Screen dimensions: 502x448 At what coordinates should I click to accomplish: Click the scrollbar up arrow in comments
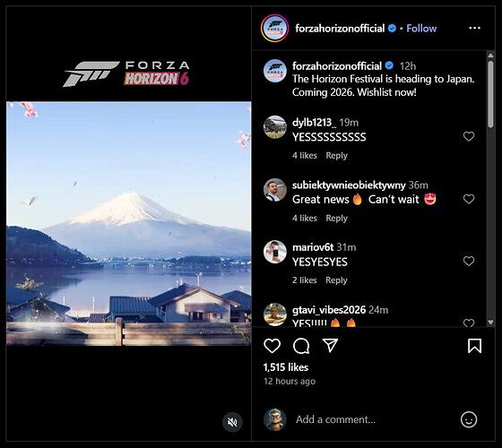490,56
